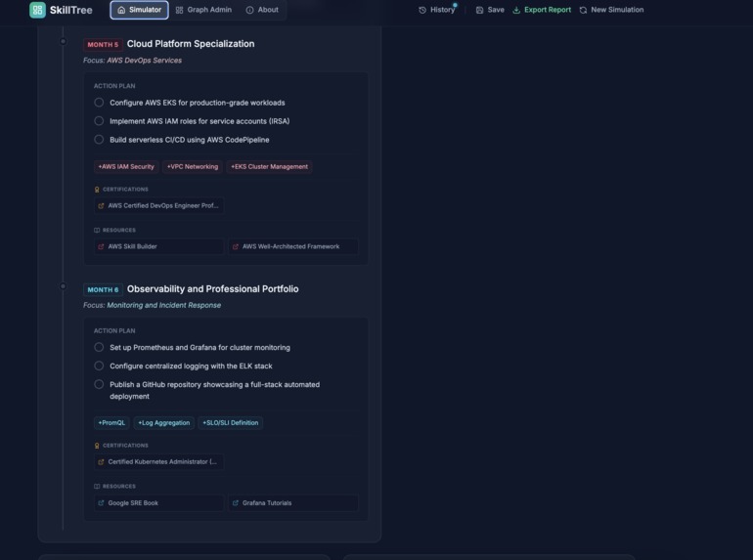The width and height of the screenshot is (753, 560).
Task: Open Grafana Tutorials resource
Action: [x=293, y=503]
